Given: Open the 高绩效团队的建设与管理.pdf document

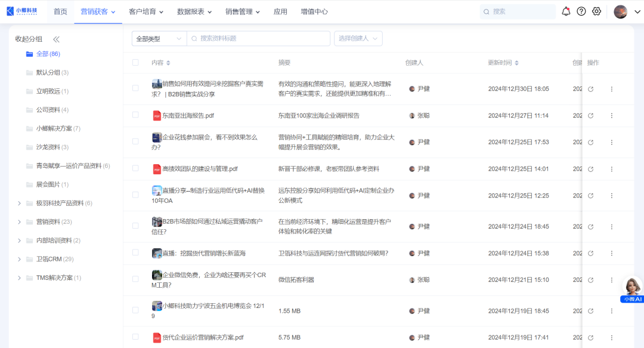Looking at the screenshot, I should pos(200,169).
